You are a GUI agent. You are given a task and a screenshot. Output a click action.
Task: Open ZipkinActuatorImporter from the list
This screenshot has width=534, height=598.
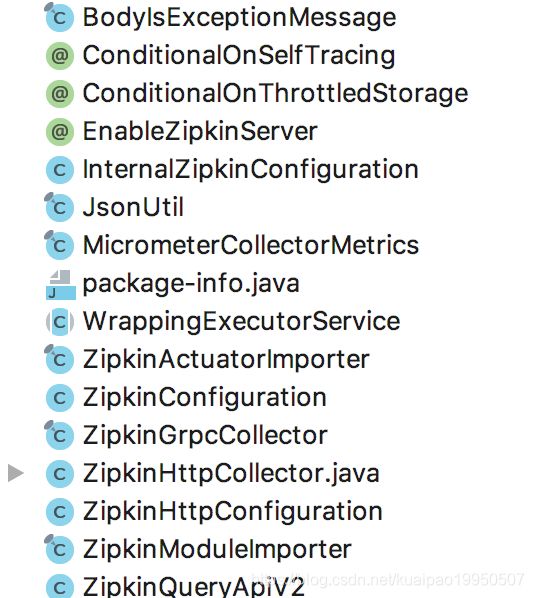tap(226, 359)
